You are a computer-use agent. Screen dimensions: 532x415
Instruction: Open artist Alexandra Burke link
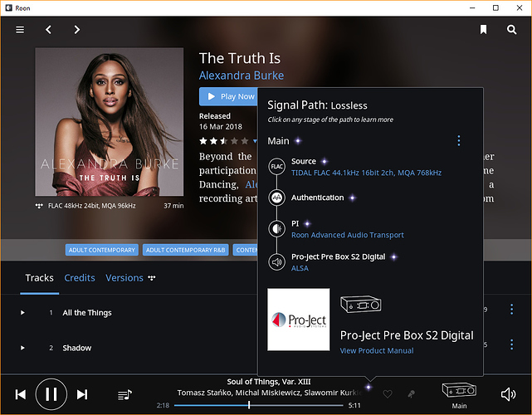[242, 76]
